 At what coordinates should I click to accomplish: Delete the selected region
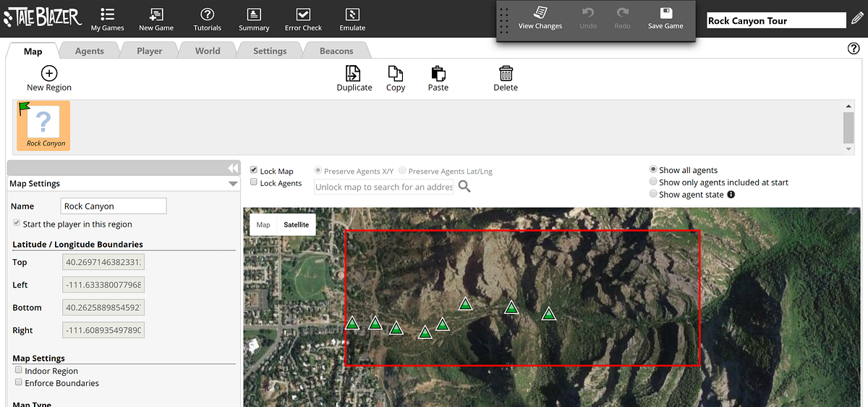click(x=506, y=78)
